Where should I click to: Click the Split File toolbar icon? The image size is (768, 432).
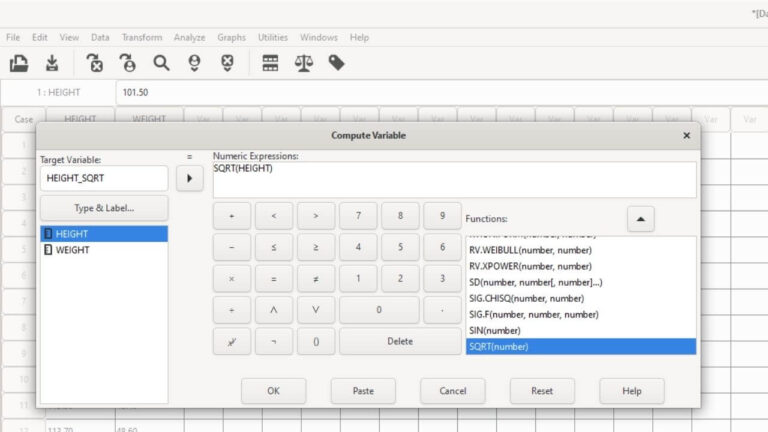click(270, 63)
